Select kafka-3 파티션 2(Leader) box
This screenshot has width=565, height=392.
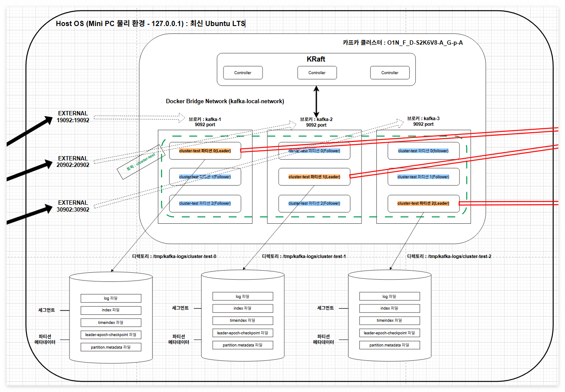coord(423,203)
